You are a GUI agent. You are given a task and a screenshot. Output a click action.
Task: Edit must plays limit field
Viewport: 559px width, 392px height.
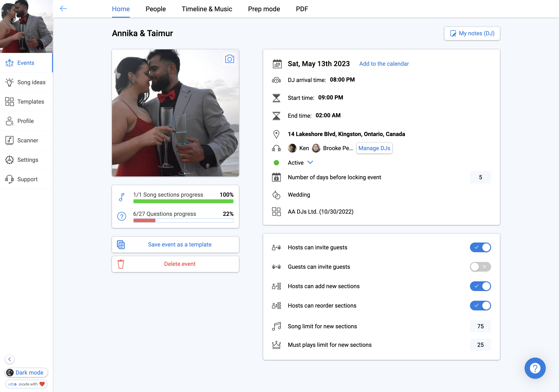[x=480, y=345]
